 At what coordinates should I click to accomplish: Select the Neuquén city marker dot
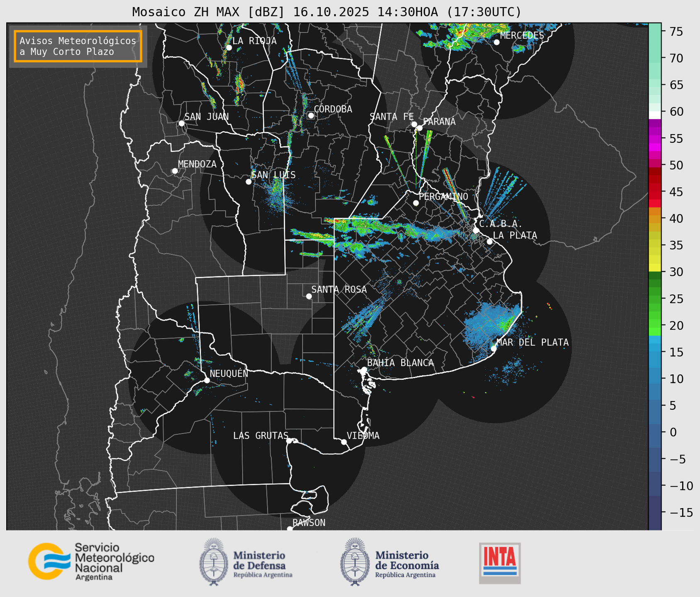click(x=207, y=380)
